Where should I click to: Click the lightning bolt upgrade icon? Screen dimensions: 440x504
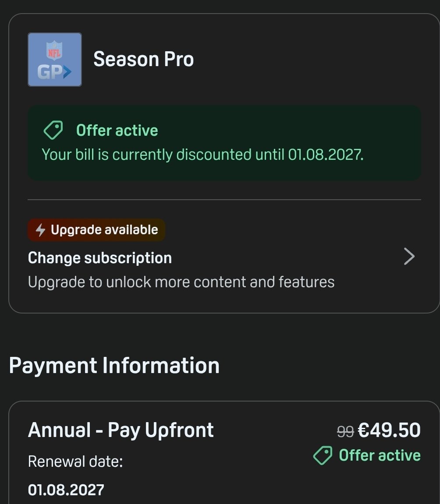click(x=40, y=230)
